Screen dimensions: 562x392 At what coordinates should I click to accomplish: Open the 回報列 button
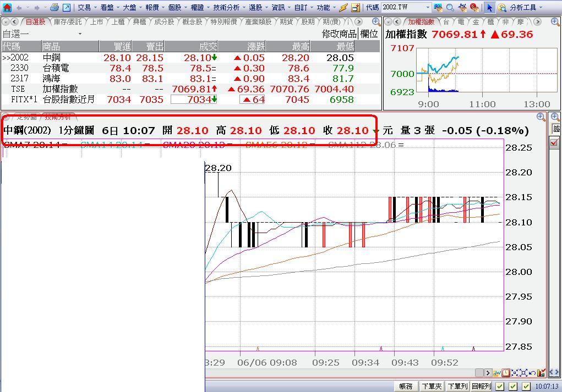click(481, 387)
